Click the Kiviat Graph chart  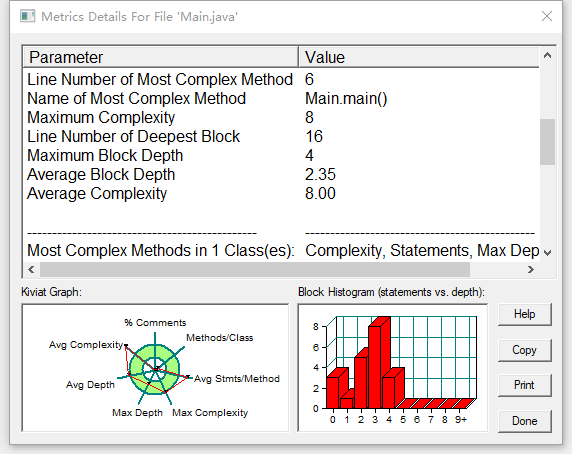155,368
